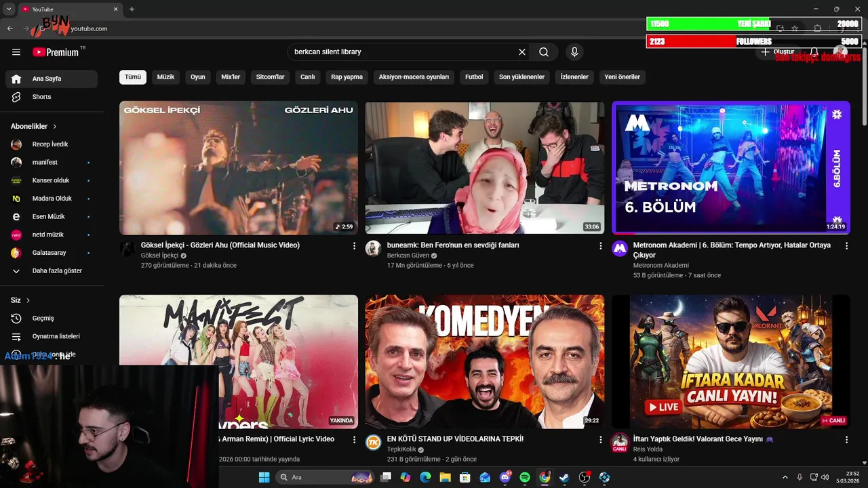Clear the search box text
Image resolution: width=868 pixels, height=488 pixels.
[522, 52]
